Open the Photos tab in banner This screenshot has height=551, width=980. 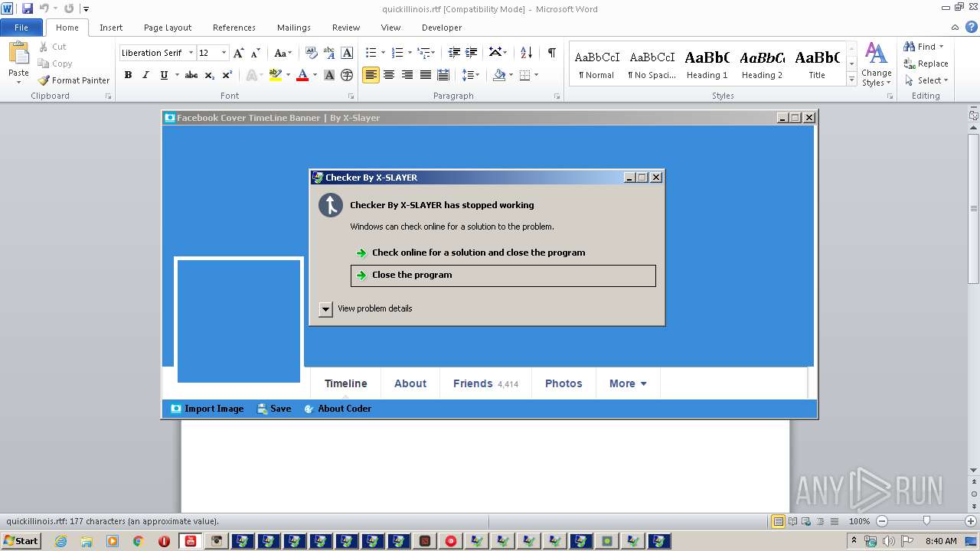[563, 383]
